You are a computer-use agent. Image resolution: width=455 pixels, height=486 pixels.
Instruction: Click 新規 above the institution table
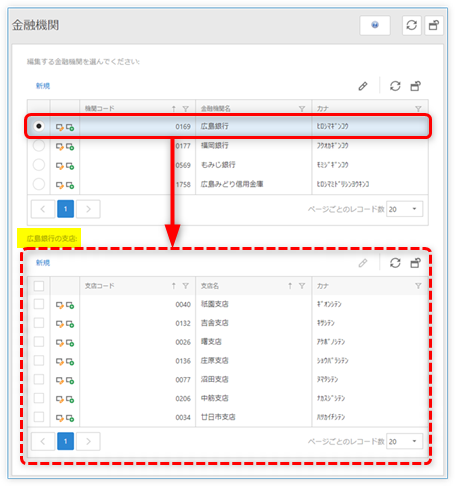click(43, 86)
